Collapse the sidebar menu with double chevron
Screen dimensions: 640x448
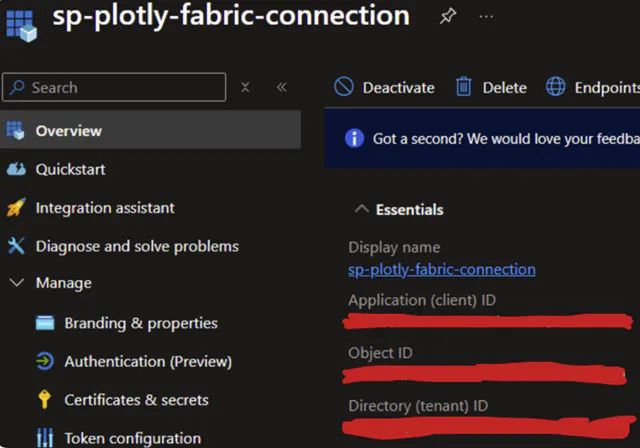tap(281, 87)
